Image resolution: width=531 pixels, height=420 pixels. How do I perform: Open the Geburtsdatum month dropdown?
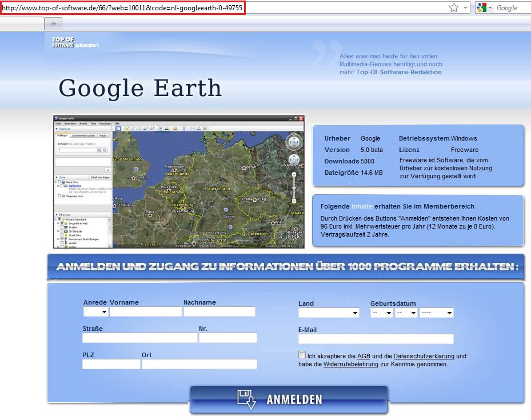[406, 313]
